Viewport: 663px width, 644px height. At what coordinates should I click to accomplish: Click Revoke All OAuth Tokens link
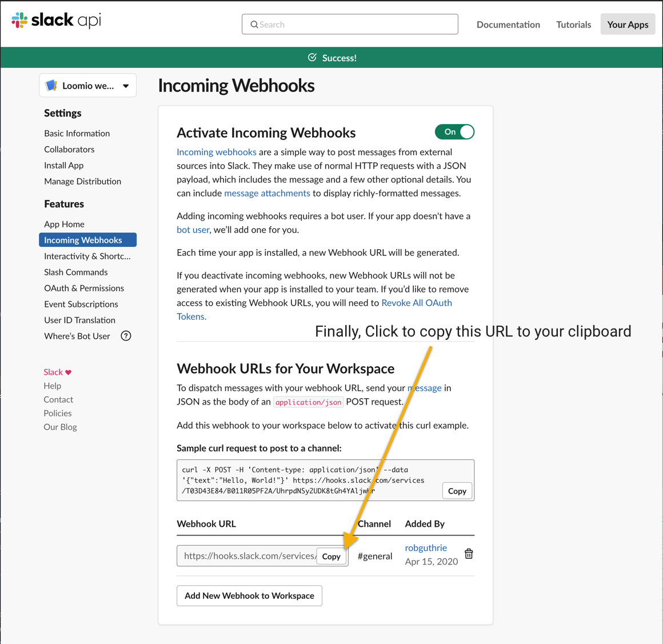pyautogui.click(x=417, y=303)
